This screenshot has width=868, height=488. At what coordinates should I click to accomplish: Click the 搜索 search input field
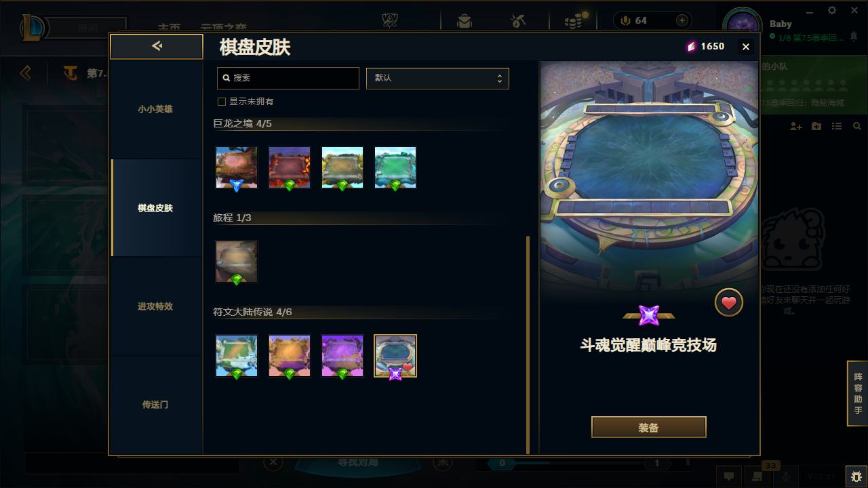tap(288, 78)
